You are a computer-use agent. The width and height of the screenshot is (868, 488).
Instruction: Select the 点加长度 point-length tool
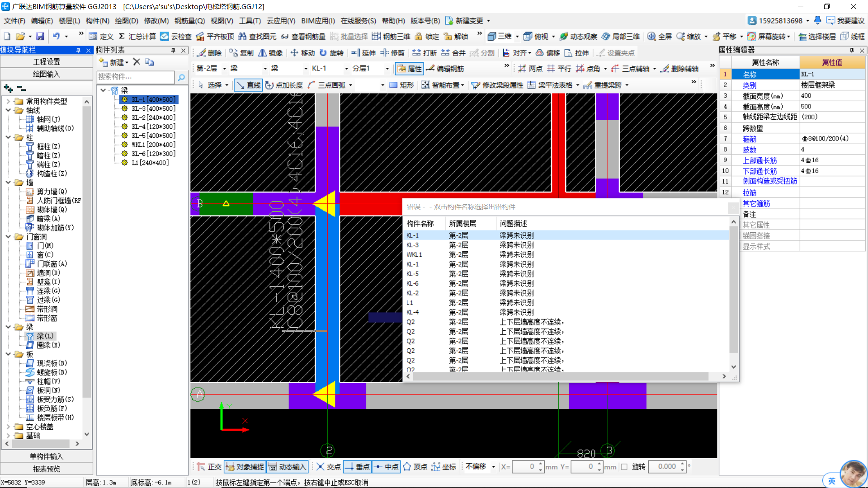pos(284,85)
